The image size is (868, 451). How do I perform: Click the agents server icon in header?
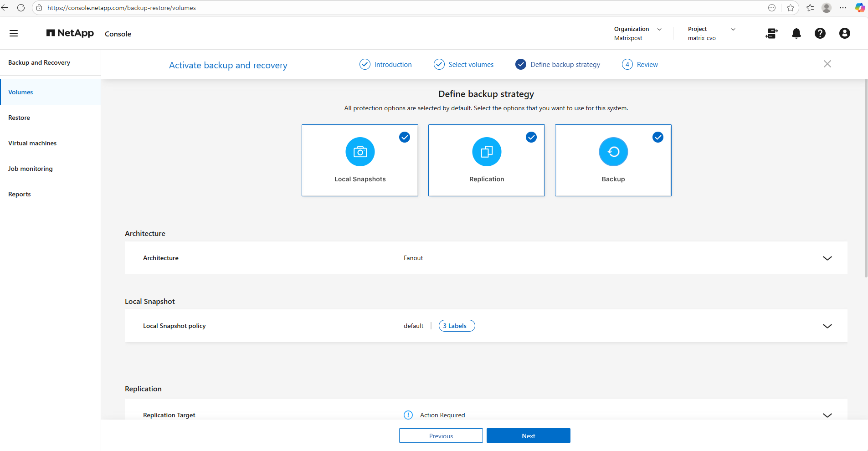point(771,33)
